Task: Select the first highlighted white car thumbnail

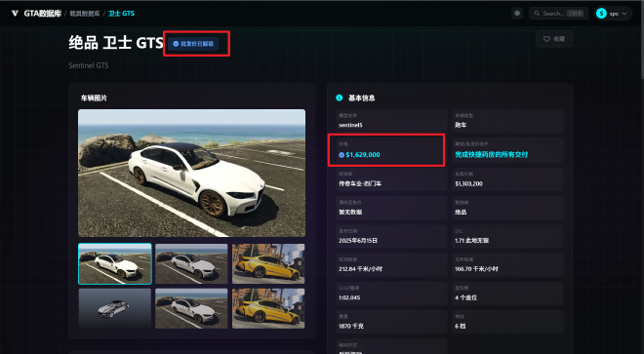Action: click(115, 263)
